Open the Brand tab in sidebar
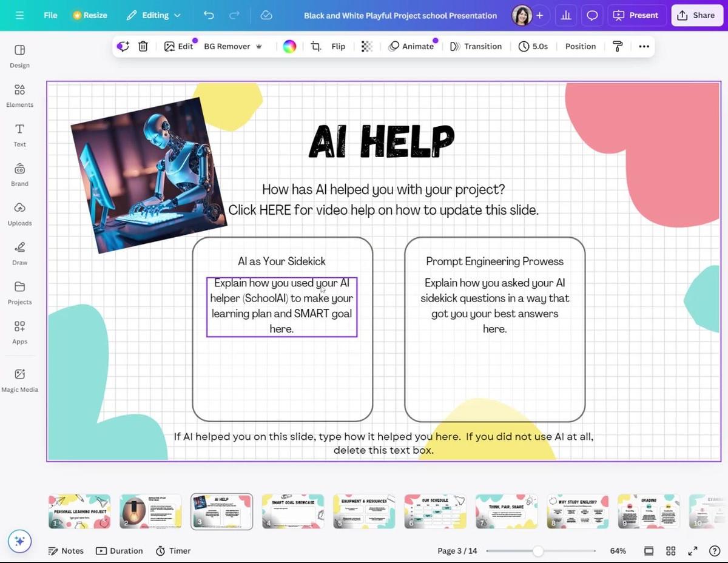 19,174
